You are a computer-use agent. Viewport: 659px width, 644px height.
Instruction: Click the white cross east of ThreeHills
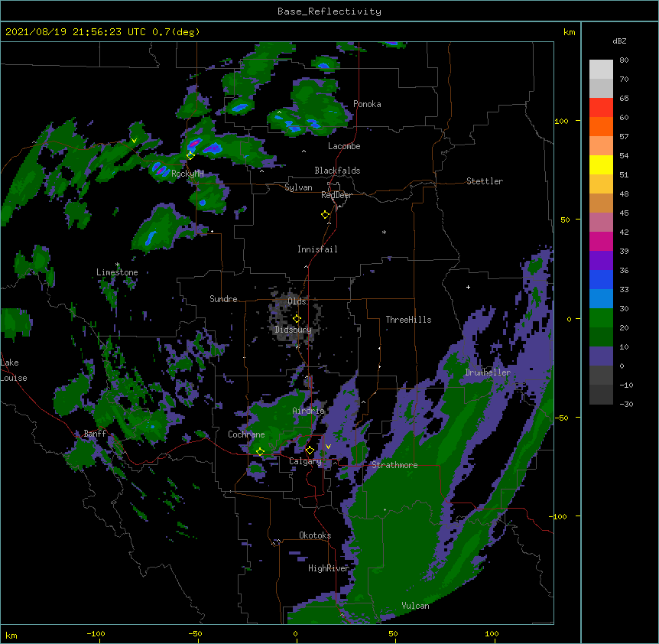tap(468, 287)
